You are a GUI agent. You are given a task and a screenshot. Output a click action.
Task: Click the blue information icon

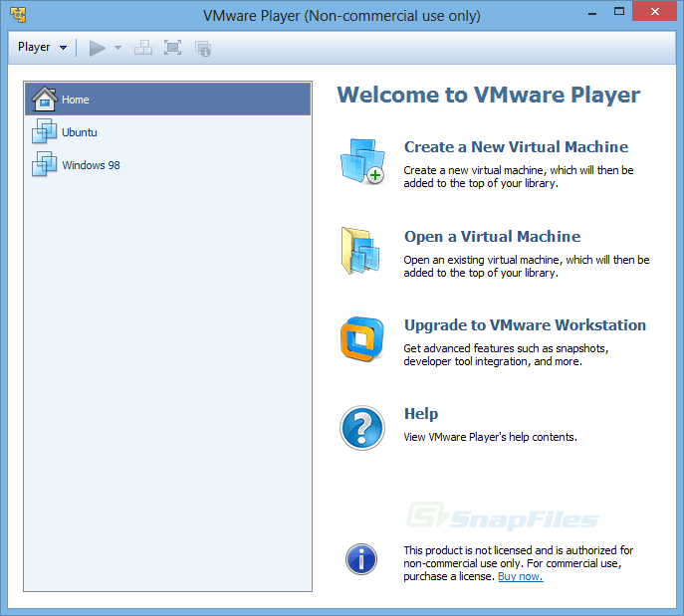tap(361, 559)
